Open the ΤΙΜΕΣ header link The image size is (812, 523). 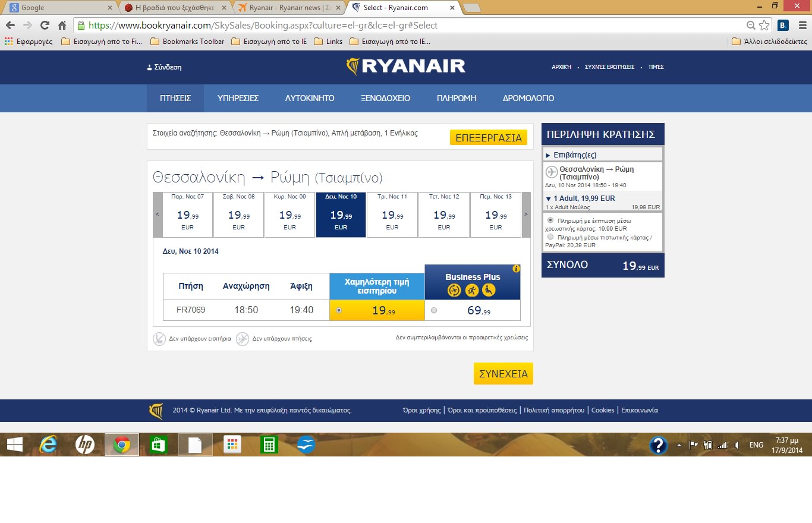pos(656,67)
